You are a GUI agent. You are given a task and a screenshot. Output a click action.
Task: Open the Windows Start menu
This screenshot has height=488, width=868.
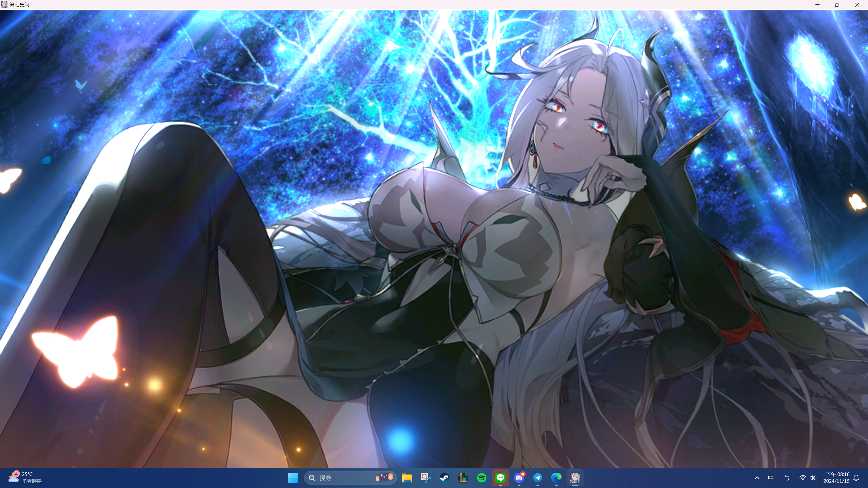pyautogui.click(x=293, y=478)
